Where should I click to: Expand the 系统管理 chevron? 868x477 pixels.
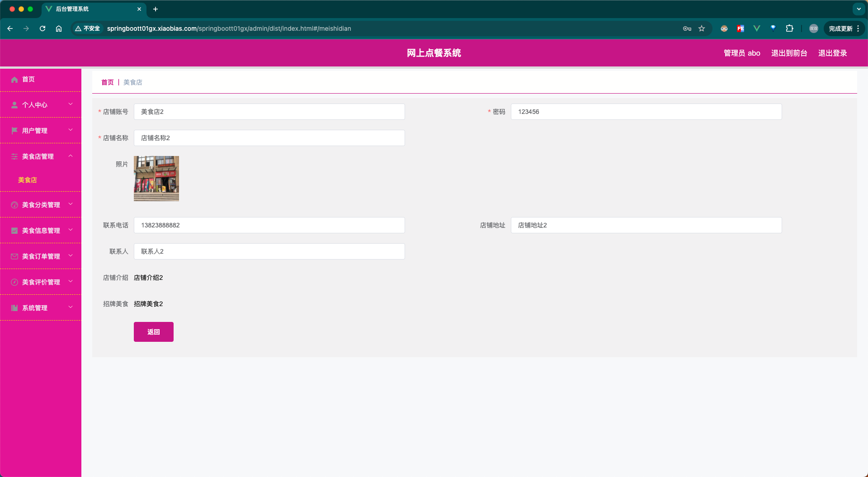coord(71,307)
